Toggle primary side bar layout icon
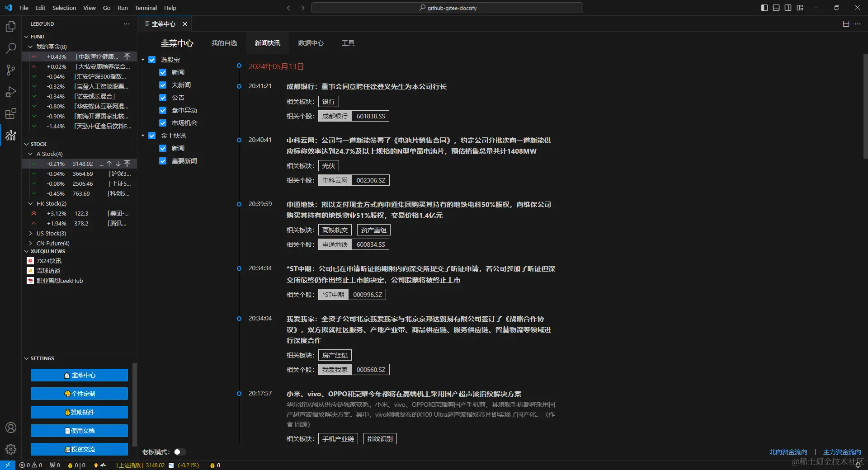Image resolution: width=868 pixels, height=470 pixels. click(764, 8)
